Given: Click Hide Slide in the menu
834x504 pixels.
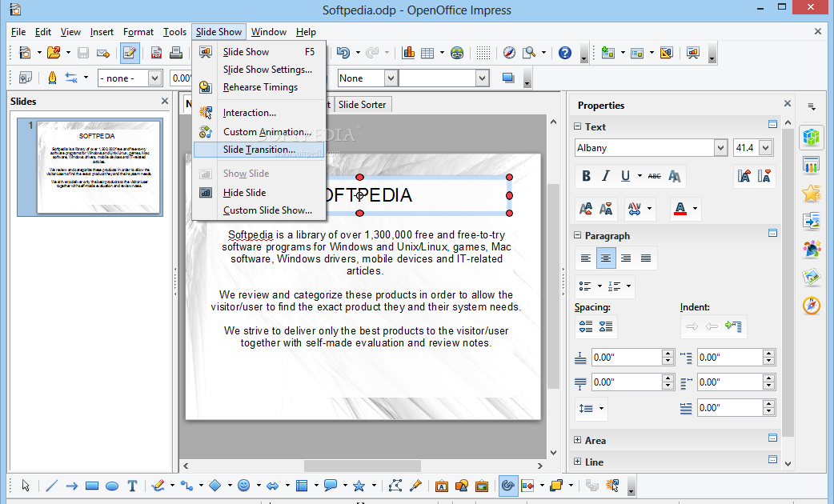Looking at the screenshot, I should [x=245, y=193].
